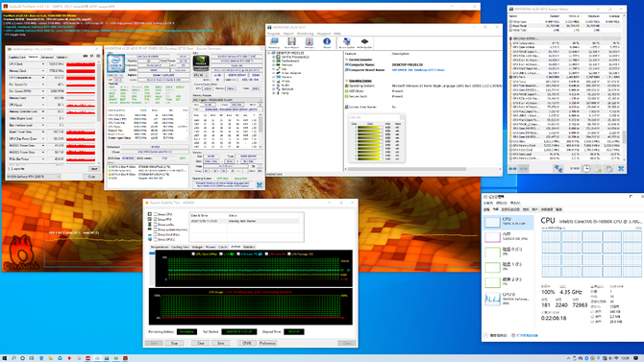The width and height of the screenshot is (644, 362).
Task: Toggle the Log to file checkbox in GPU-Z
Action: (x=11, y=169)
